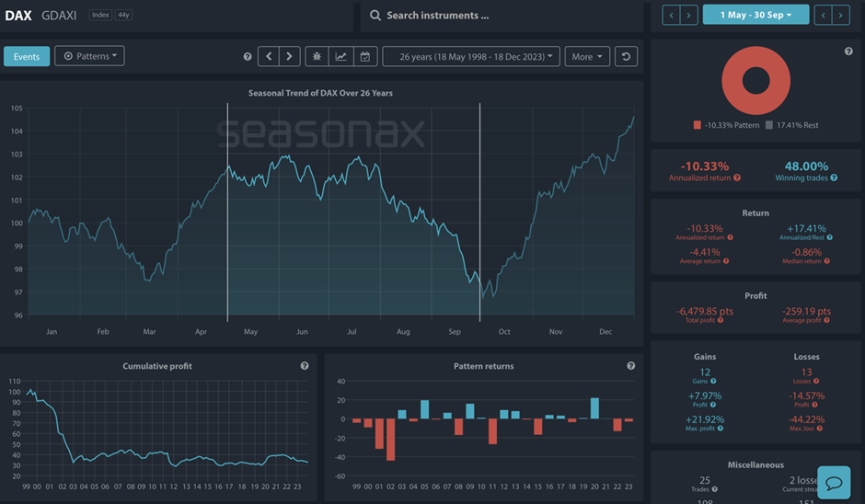Image resolution: width=865 pixels, height=504 pixels.
Task: Click the 48.00% winning trades value
Action: point(806,166)
